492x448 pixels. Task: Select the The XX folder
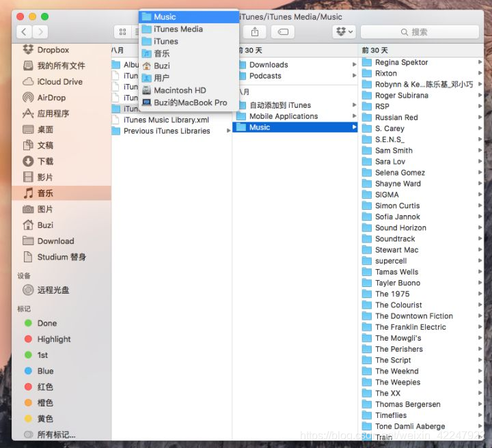pyautogui.click(x=422, y=393)
